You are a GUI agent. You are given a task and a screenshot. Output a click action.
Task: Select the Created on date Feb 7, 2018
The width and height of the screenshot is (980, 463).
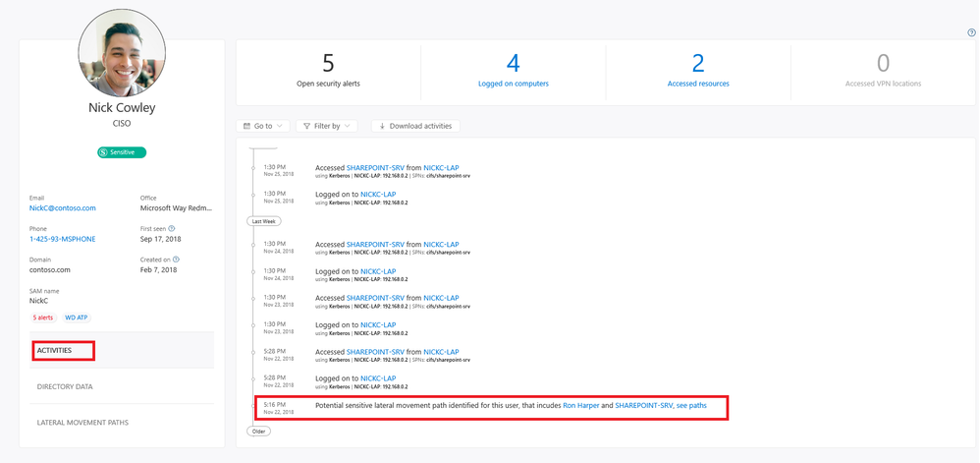tap(158, 269)
